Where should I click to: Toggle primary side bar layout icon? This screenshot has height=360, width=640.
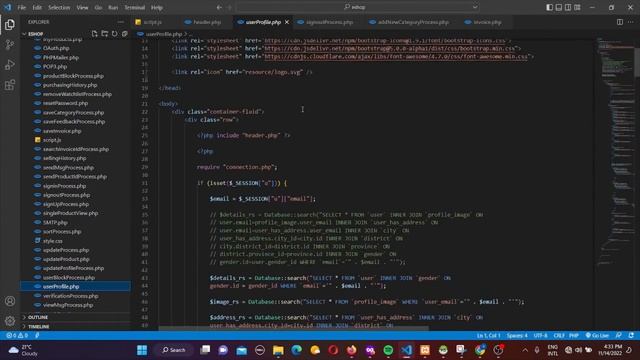pos(549,7)
